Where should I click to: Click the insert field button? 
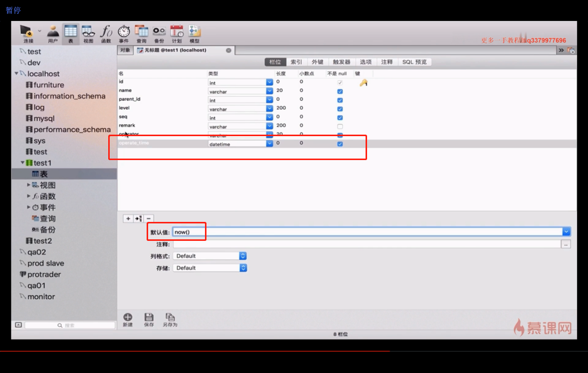pyautogui.click(x=138, y=218)
